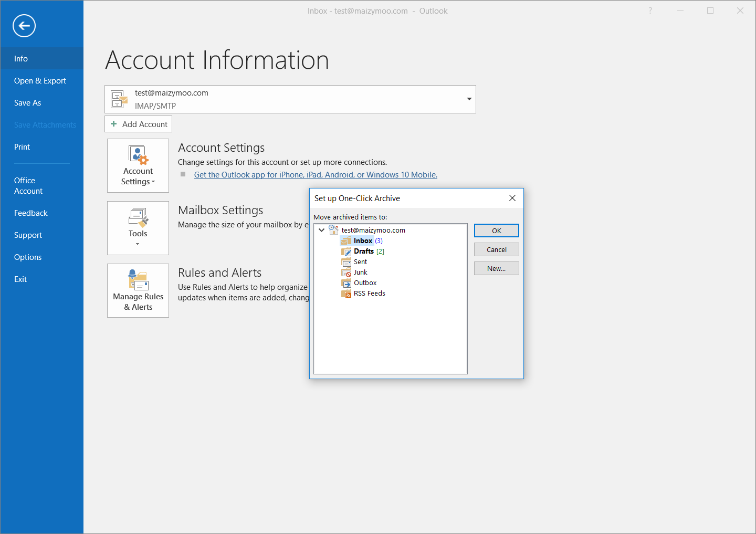This screenshot has width=756, height=534.
Task: Choose the Sent folder in the list
Action: [x=360, y=262]
